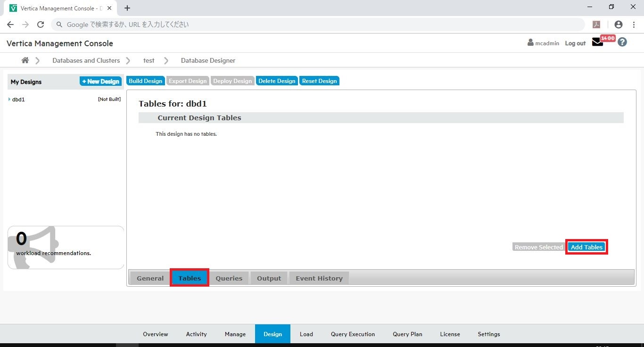
Task: Click the help question mark icon
Action: pos(622,42)
